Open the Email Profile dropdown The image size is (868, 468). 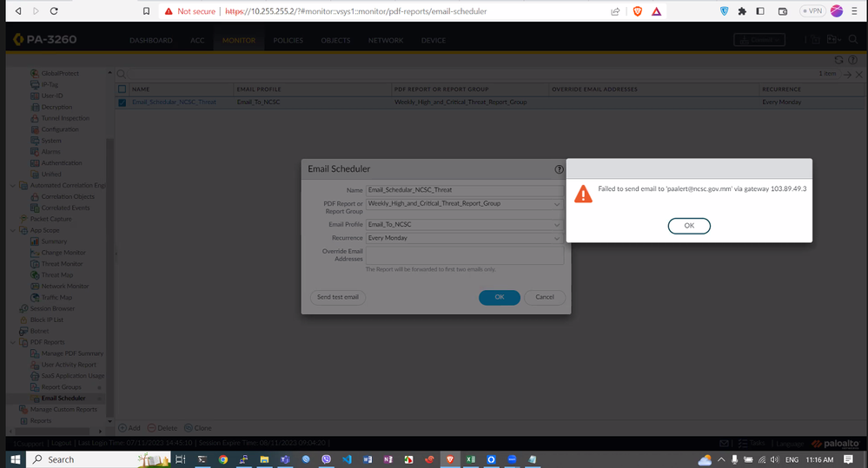click(x=557, y=225)
